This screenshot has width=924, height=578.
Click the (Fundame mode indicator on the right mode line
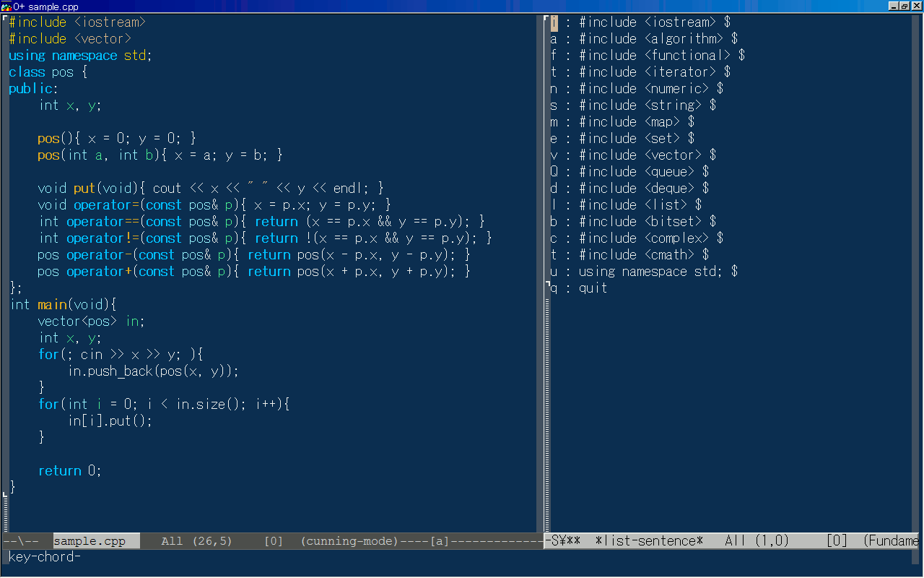[x=891, y=541]
